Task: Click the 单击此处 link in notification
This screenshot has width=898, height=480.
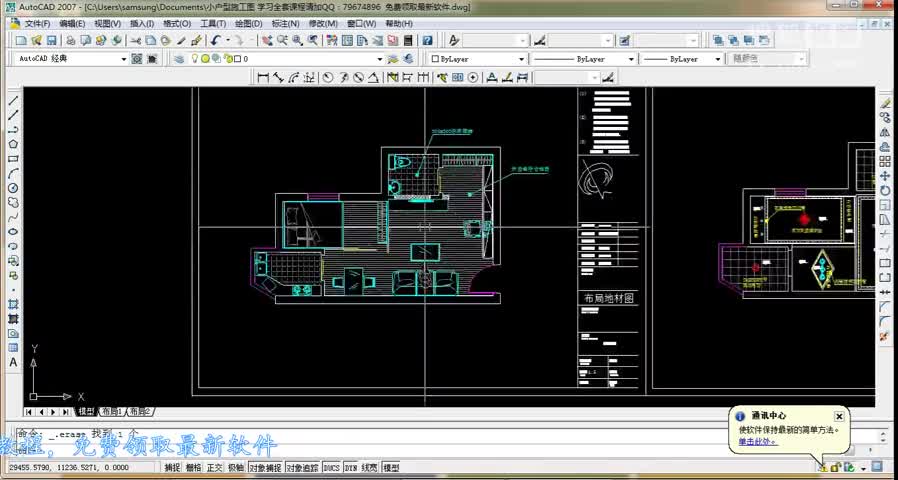Action: 757,441
